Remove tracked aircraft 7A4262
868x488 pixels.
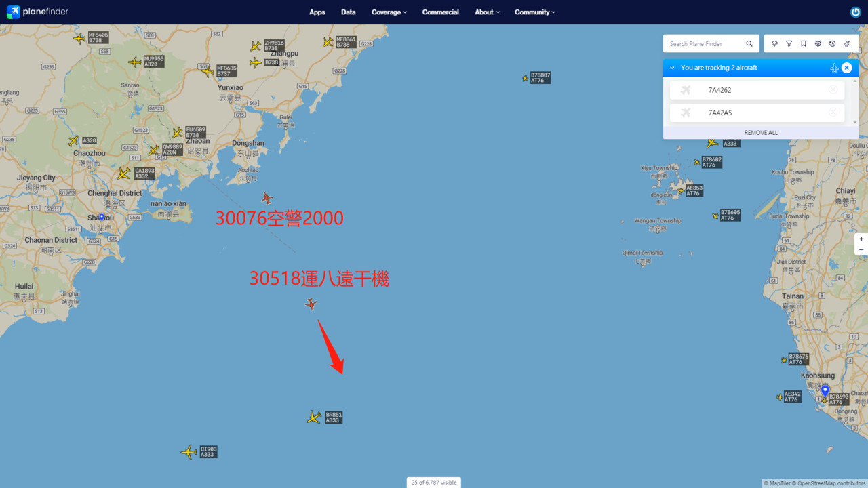tap(833, 90)
